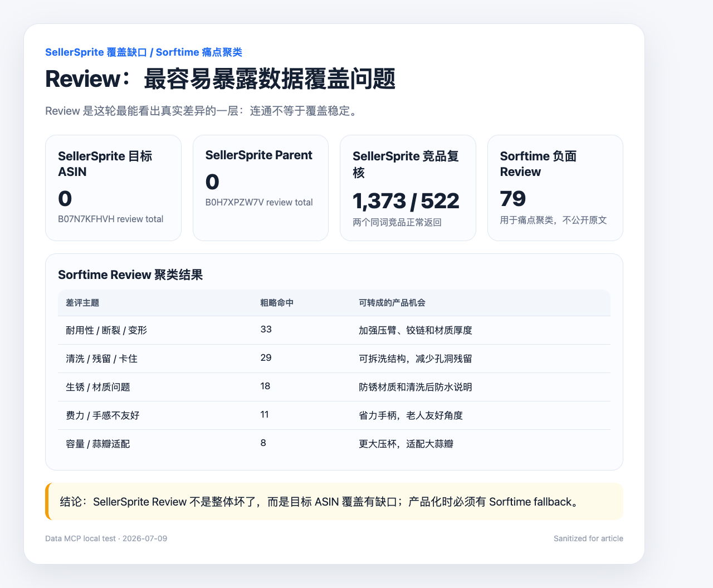Select the '耐用性 / 断裂 / 变形' row
The height and width of the screenshot is (588, 713).
click(x=334, y=330)
